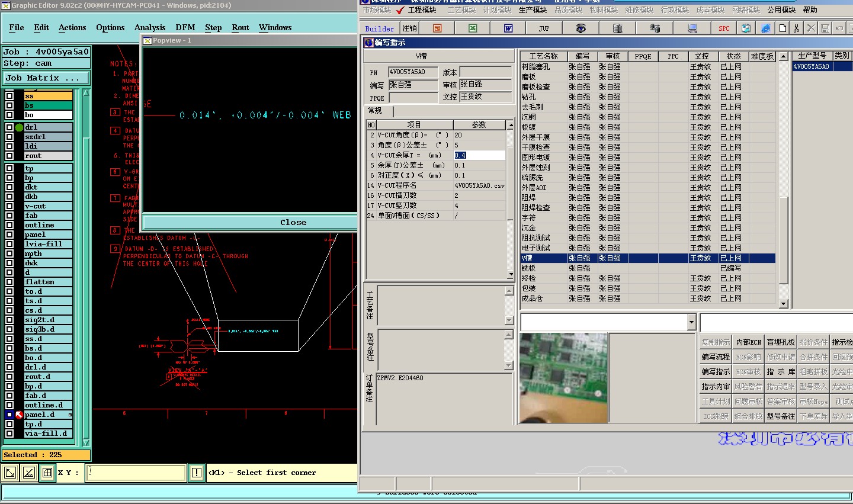Click the new blank page icon
The width and height of the screenshot is (853, 504).
(x=783, y=28)
